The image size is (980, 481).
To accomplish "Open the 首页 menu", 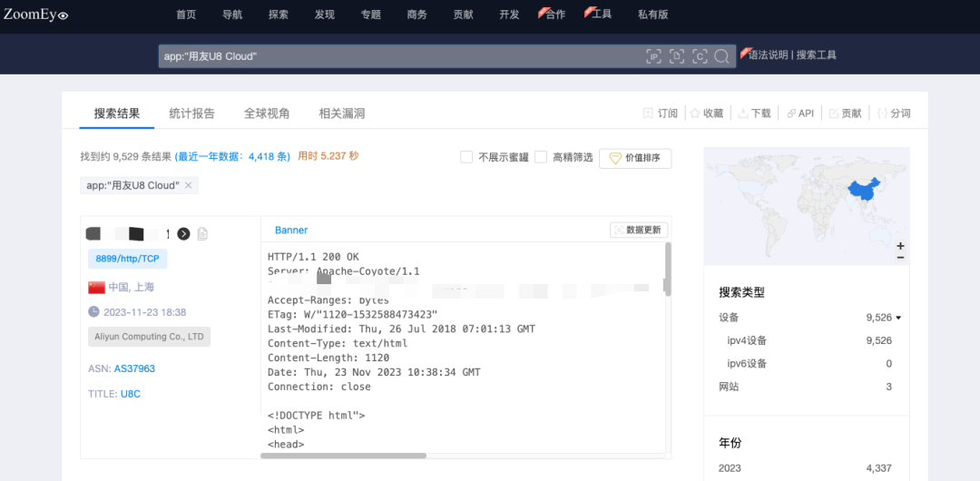I will (x=186, y=15).
